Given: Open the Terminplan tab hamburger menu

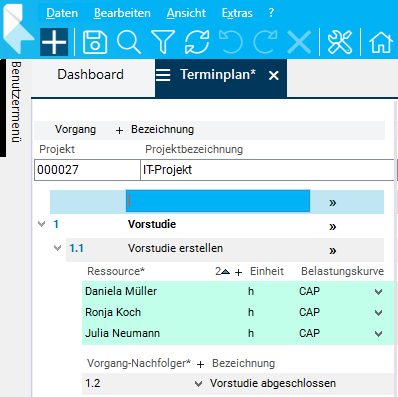Looking at the screenshot, I should (x=163, y=75).
